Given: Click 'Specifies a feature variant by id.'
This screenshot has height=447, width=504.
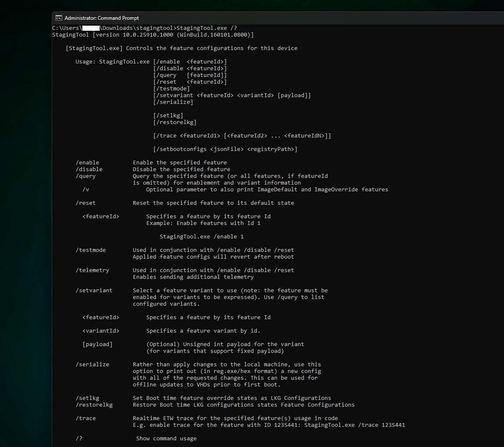Looking at the screenshot, I should pyautogui.click(x=203, y=331).
